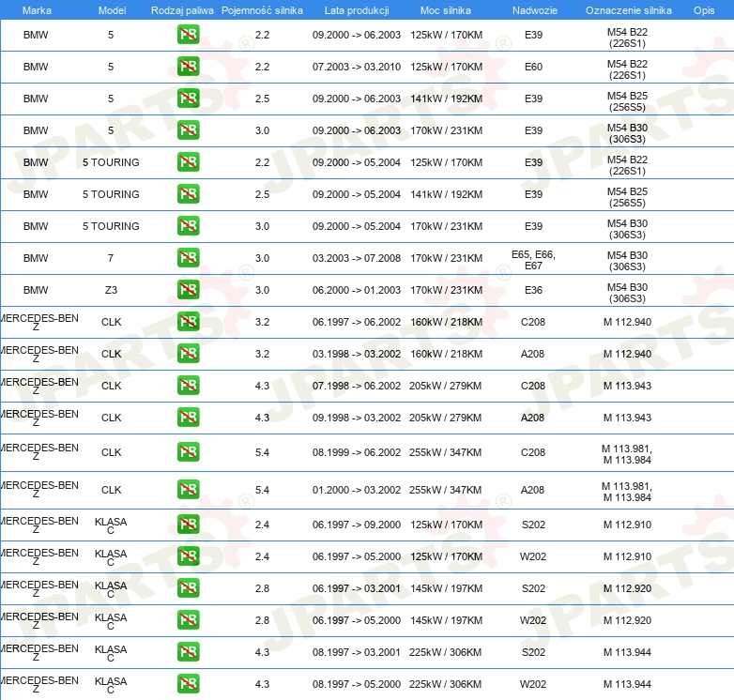This screenshot has width=734, height=700.
Task: Select engine code M 113.944 in the S202 row
Action: click(627, 652)
